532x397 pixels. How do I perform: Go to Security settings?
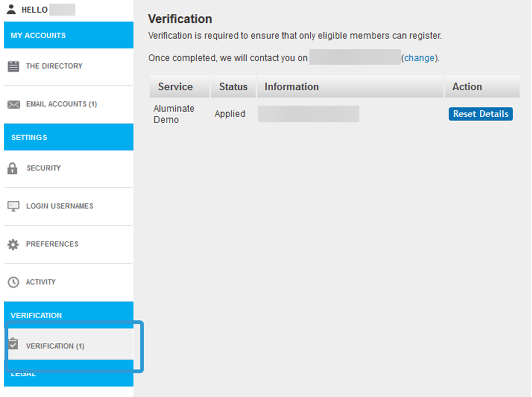click(44, 168)
